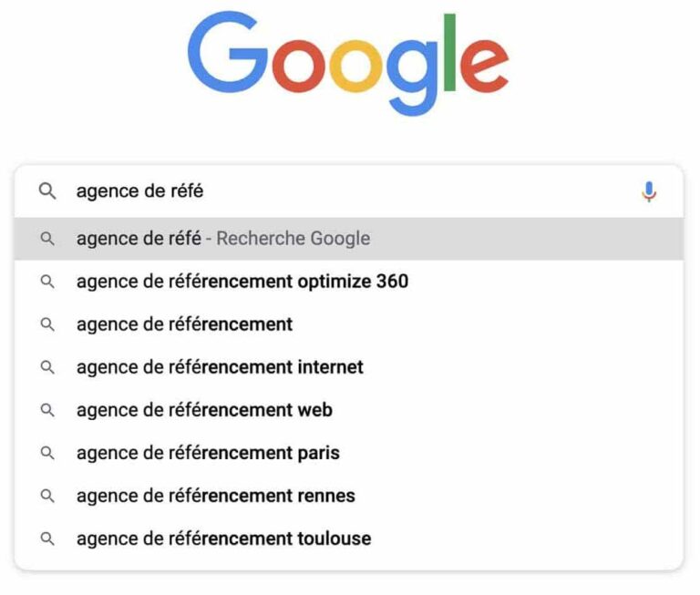Click the Google logo
The height and width of the screenshot is (595, 700).
pos(348,64)
